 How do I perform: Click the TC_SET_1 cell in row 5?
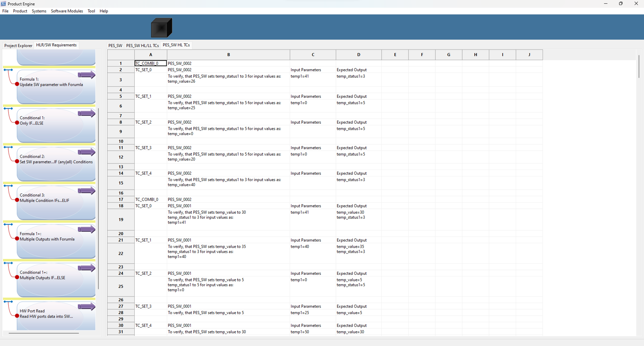(151, 96)
